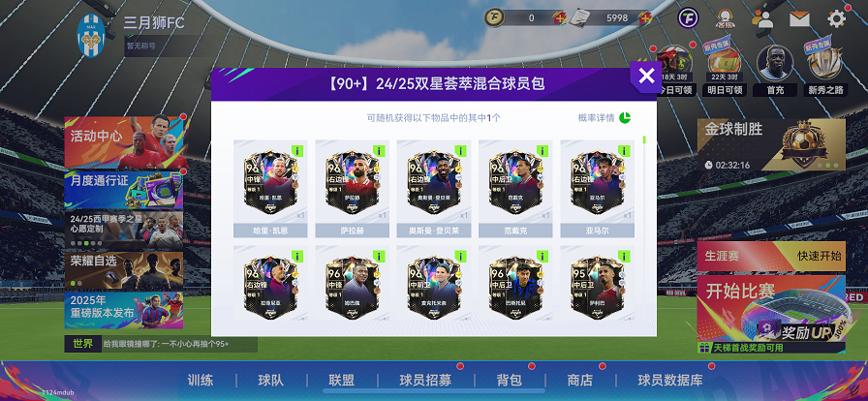Viewport: 868px width, 401px height.
Task: Close the player pack dialog
Action: point(646,77)
